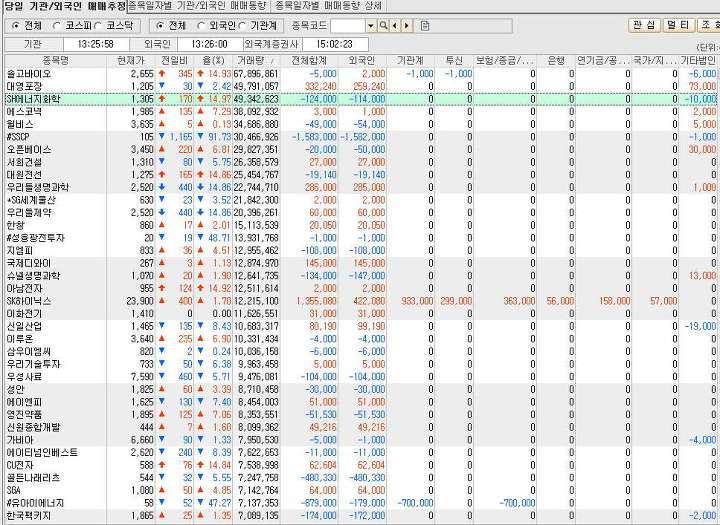Select the 우리들제약 stock row
720x525 pixels.
(361, 213)
